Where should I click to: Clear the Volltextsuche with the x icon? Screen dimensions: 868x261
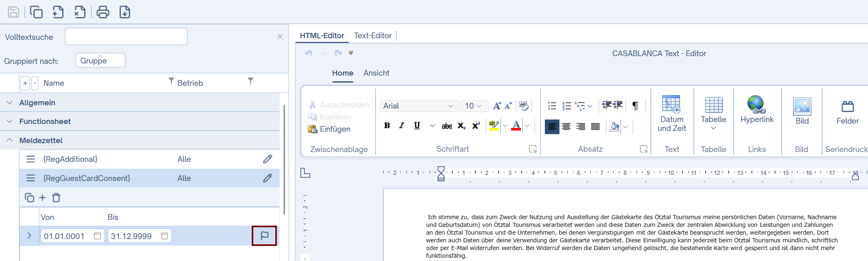280,37
